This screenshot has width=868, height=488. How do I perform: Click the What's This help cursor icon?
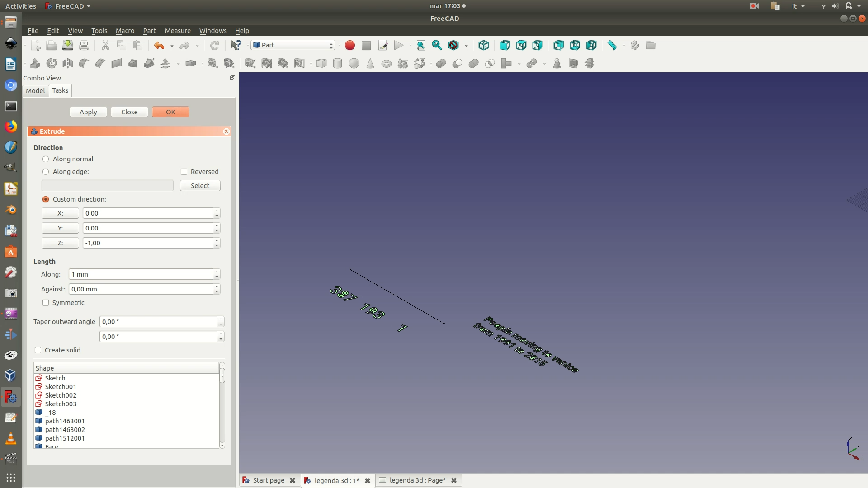coord(236,45)
